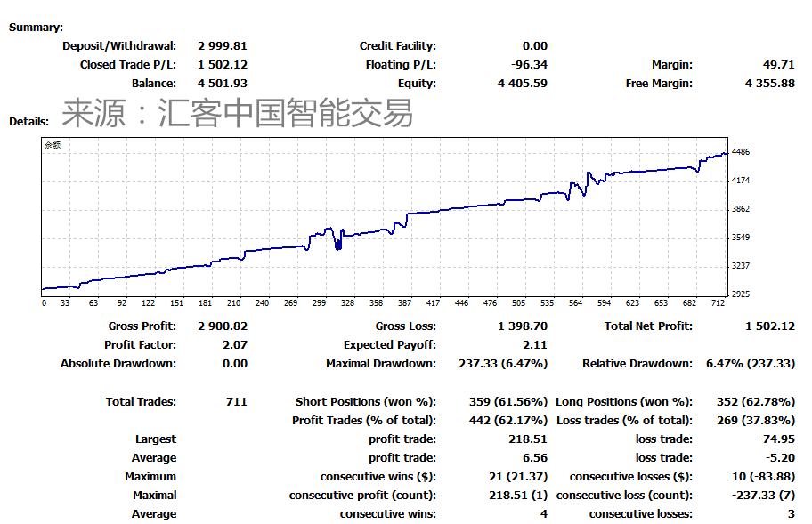812x524 pixels.
Task: Click the "Absolute Drawdown:" label
Action: point(118,364)
